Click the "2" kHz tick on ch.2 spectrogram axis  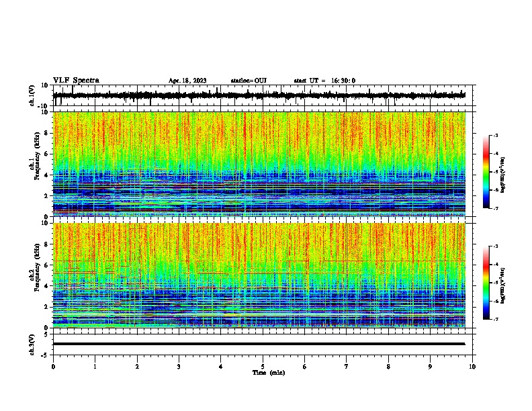[x=46, y=307]
